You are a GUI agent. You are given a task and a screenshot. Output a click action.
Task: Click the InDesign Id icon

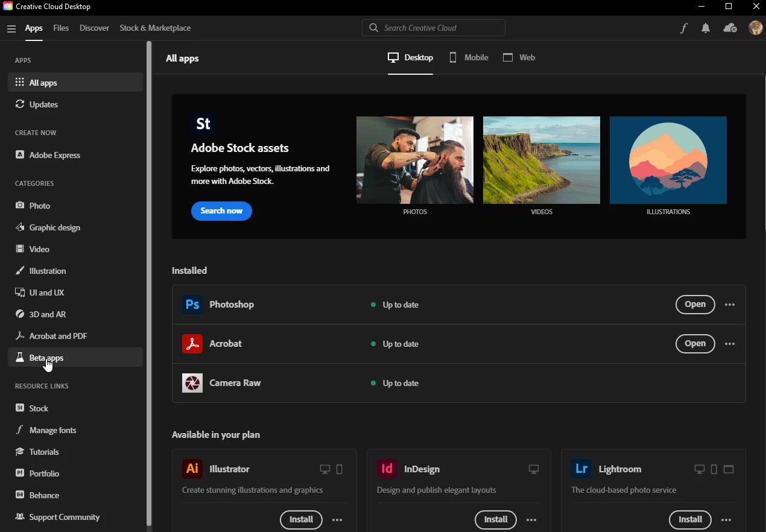pyautogui.click(x=387, y=469)
